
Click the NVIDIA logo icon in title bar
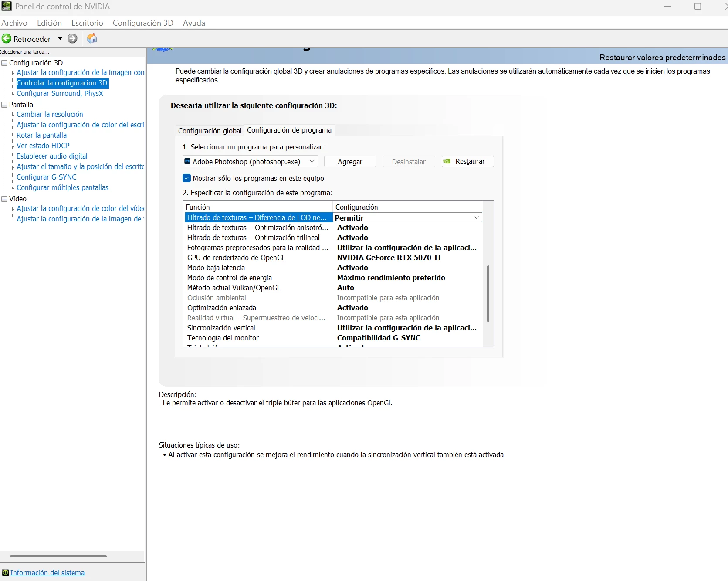pyautogui.click(x=6, y=6)
